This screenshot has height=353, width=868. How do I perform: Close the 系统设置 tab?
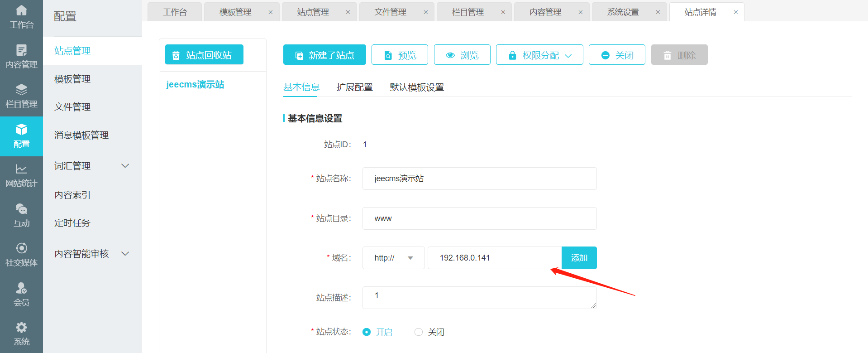pyautogui.click(x=658, y=12)
